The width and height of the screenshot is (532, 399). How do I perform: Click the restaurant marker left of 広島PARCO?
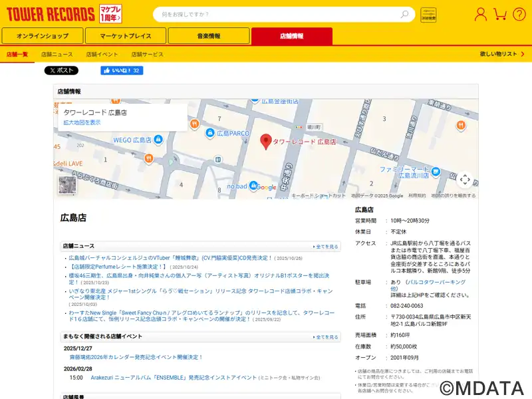tap(194, 124)
